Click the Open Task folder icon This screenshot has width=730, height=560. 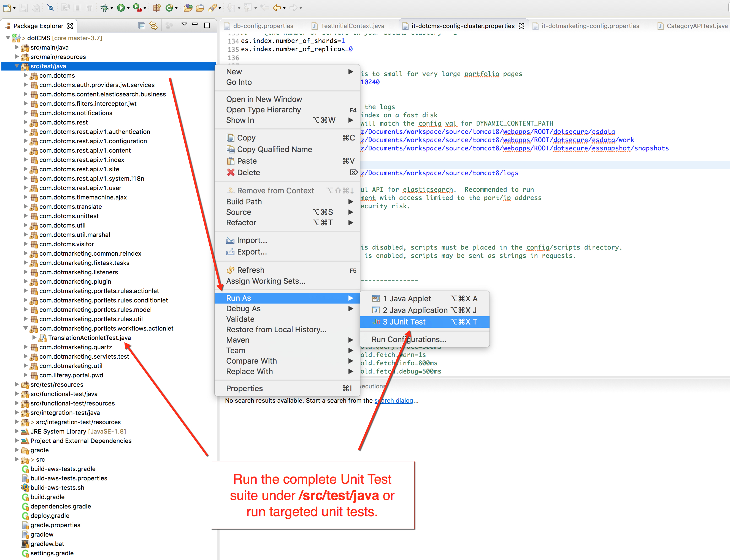click(200, 8)
